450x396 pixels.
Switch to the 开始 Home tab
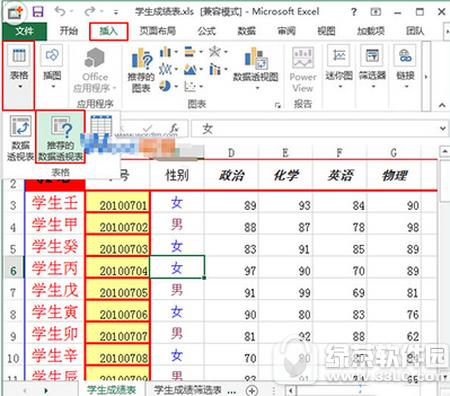[x=69, y=31]
